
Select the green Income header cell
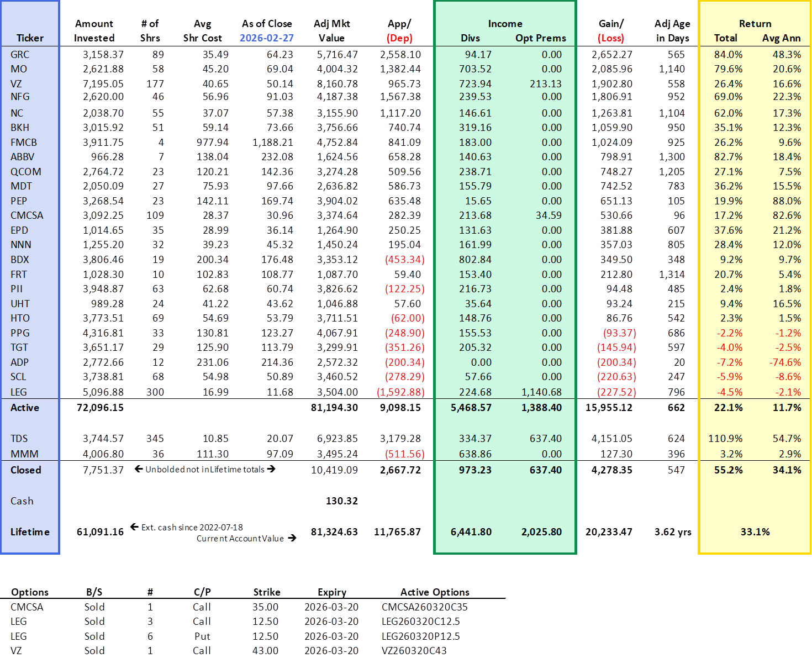pos(505,24)
